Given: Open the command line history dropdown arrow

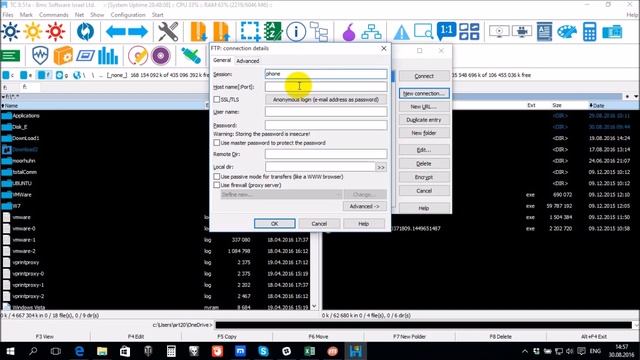Looking at the screenshot, I should click(636, 325).
